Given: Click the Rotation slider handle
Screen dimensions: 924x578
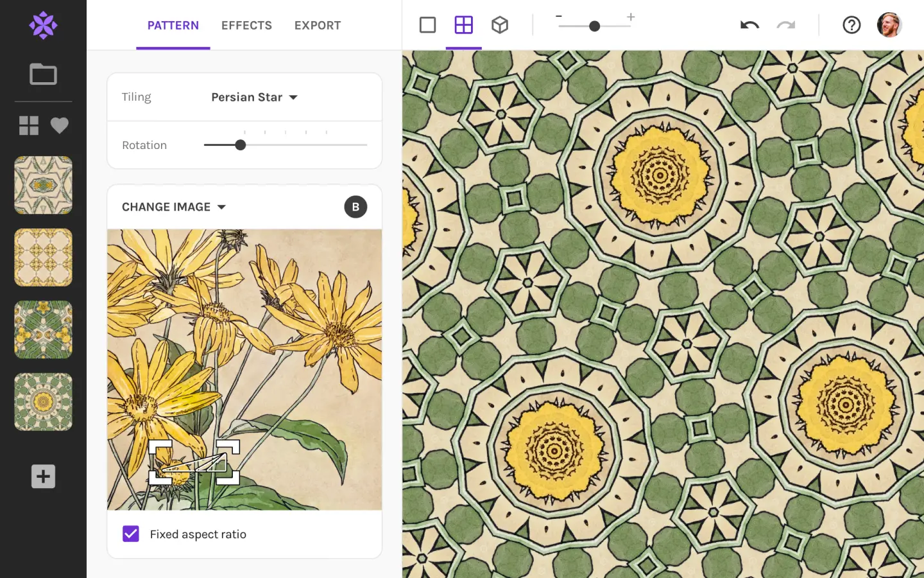Looking at the screenshot, I should tap(241, 145).
